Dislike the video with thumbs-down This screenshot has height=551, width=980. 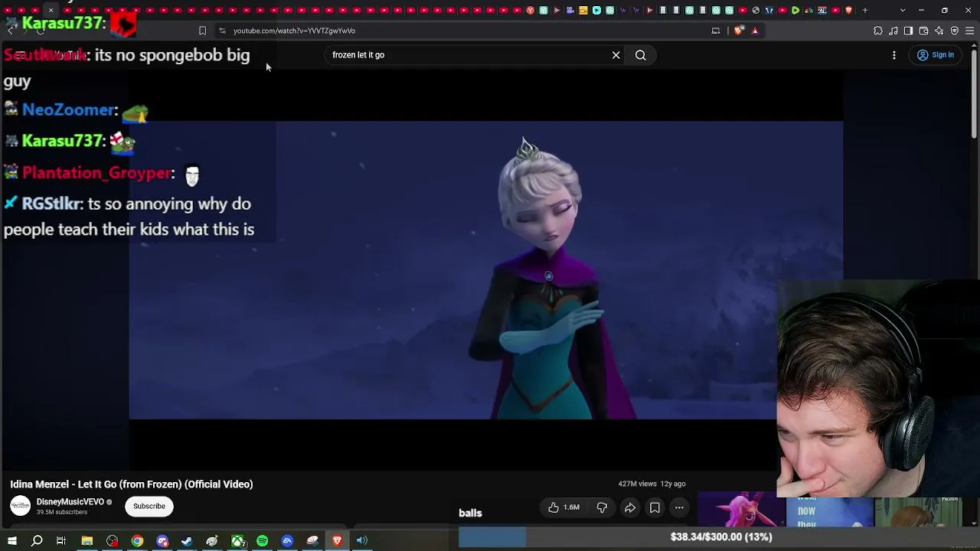point(602,507)
